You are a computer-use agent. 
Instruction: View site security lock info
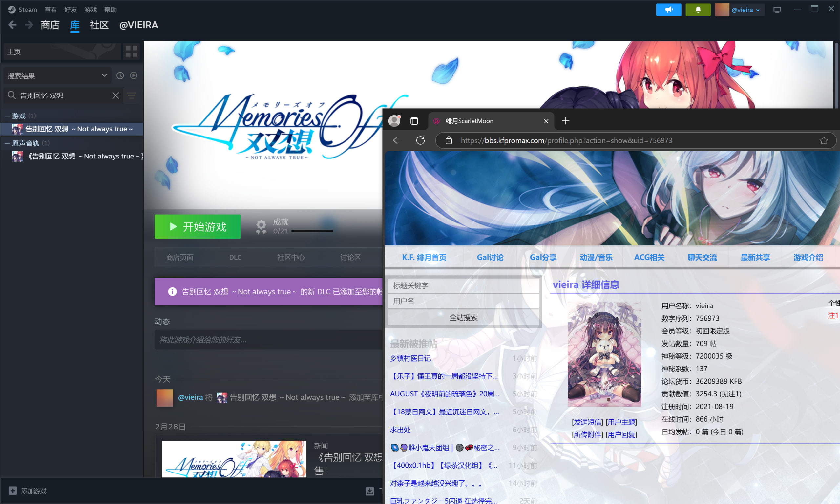449,140
